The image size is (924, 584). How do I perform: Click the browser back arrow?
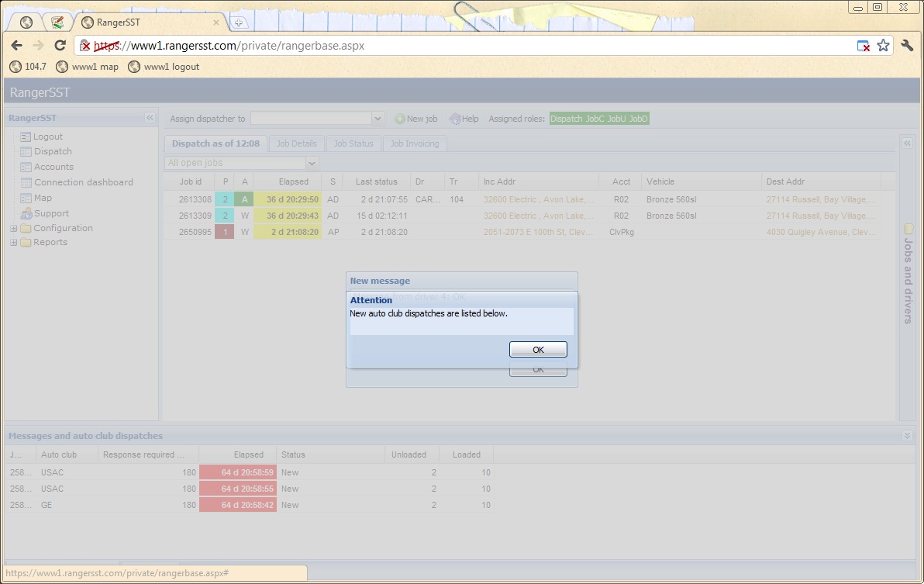pyautogui.click(x=17, y=46)
